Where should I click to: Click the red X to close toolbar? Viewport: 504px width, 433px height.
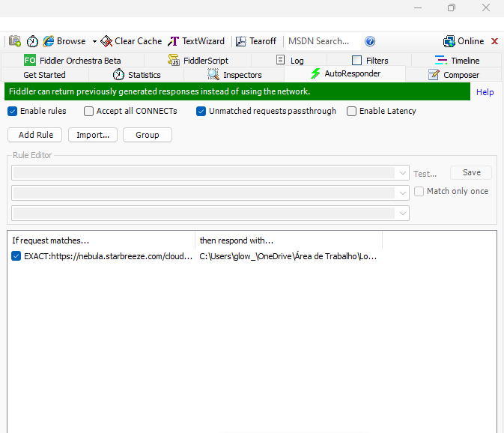(495, 41)
